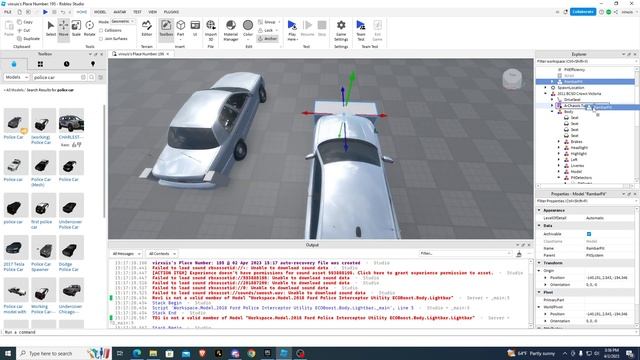Open the Mode Geometric dropdown
Viewport: 640px width, 360px height.
coord(122,21)
